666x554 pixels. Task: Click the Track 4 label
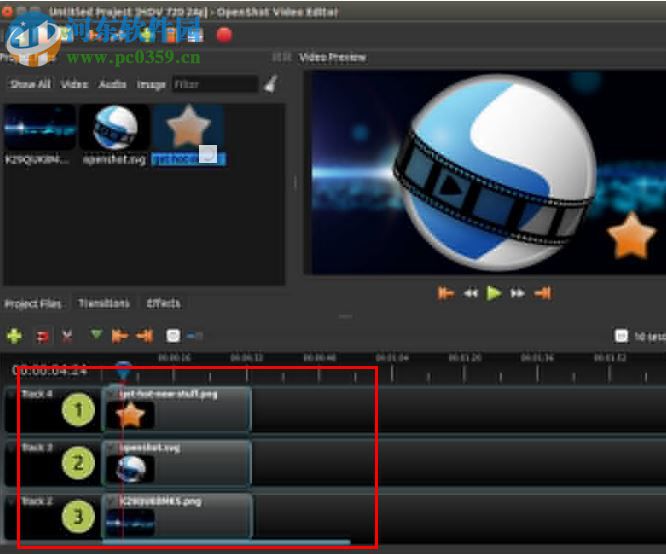pyautogui.click(x=37, y=394)
